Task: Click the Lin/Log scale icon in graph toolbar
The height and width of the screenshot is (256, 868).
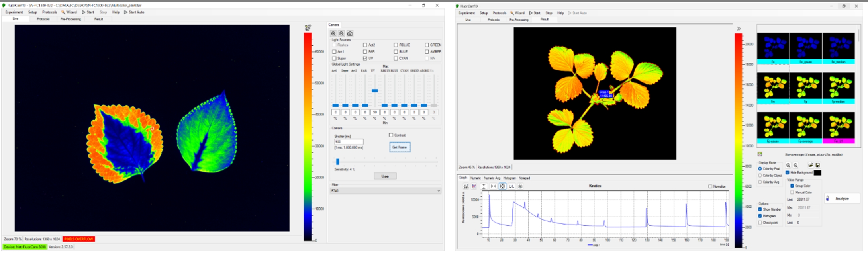Action: pyautogui.click(x=511, y=186)
